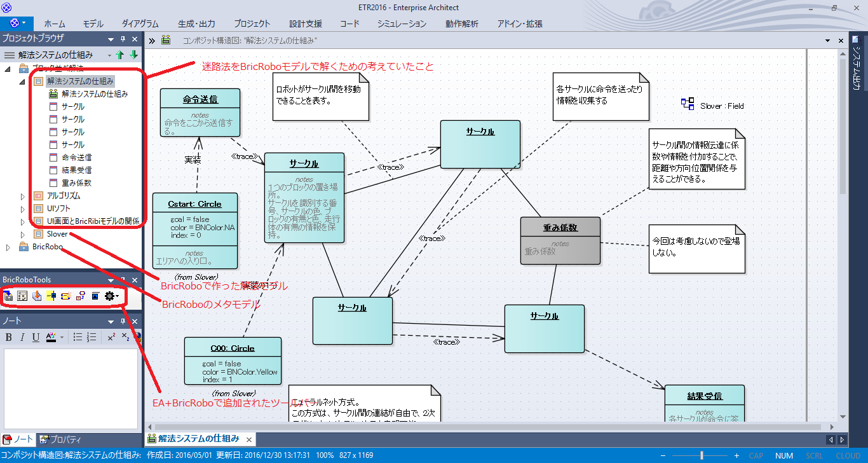Click the zoom in plus button
This screenshot has height=463, width=868.
[x=736, y=455]
